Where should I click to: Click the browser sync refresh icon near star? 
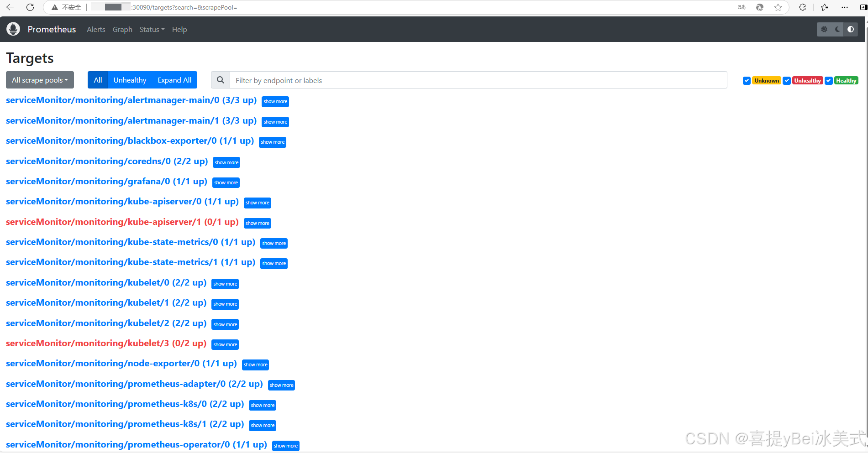pyautogui.click(x=760, y=7)
